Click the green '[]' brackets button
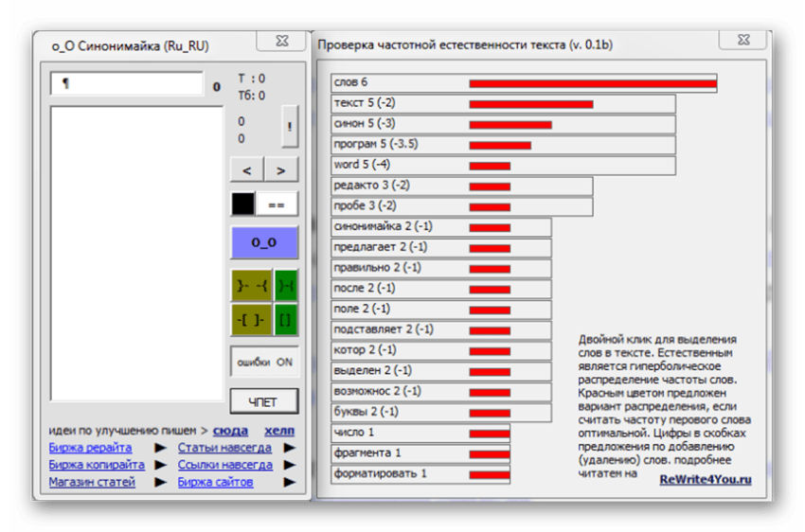The width and height of the screenshot is (805, 532). [286, 320]
